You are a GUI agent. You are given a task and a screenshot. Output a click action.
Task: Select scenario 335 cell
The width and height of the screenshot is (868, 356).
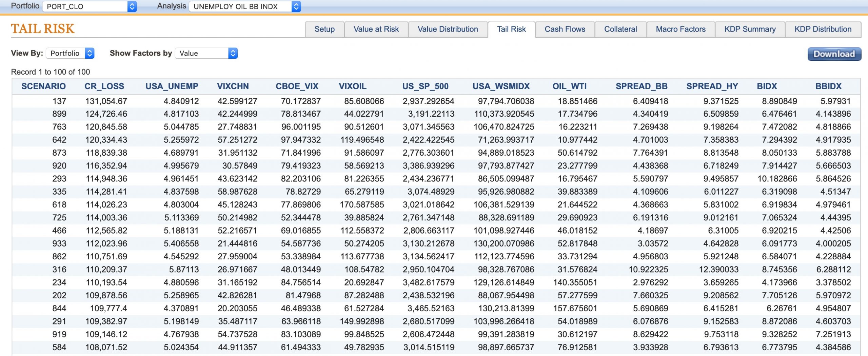(x=59, y=192)
